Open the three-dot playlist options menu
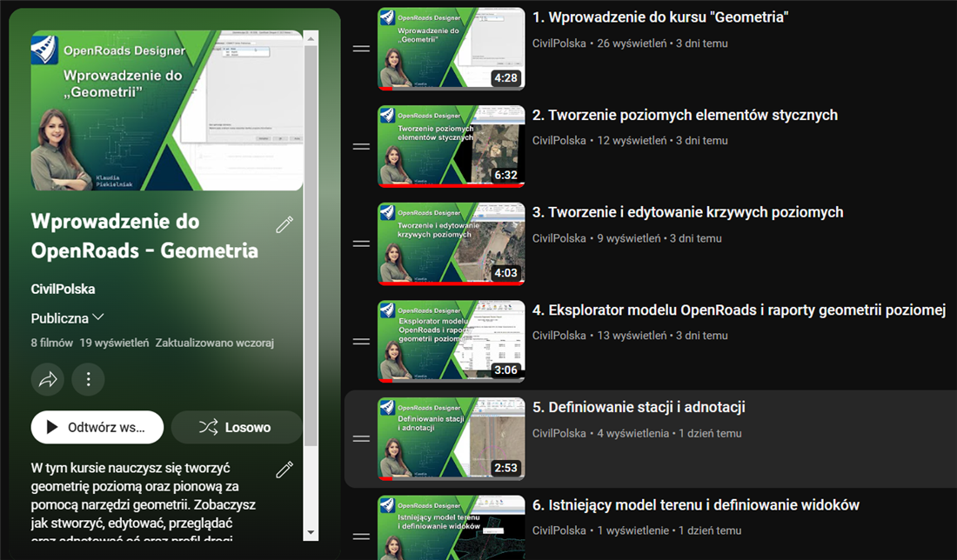Image resolution: width=957 pixels, height=560 pixels. click(89, 379)
